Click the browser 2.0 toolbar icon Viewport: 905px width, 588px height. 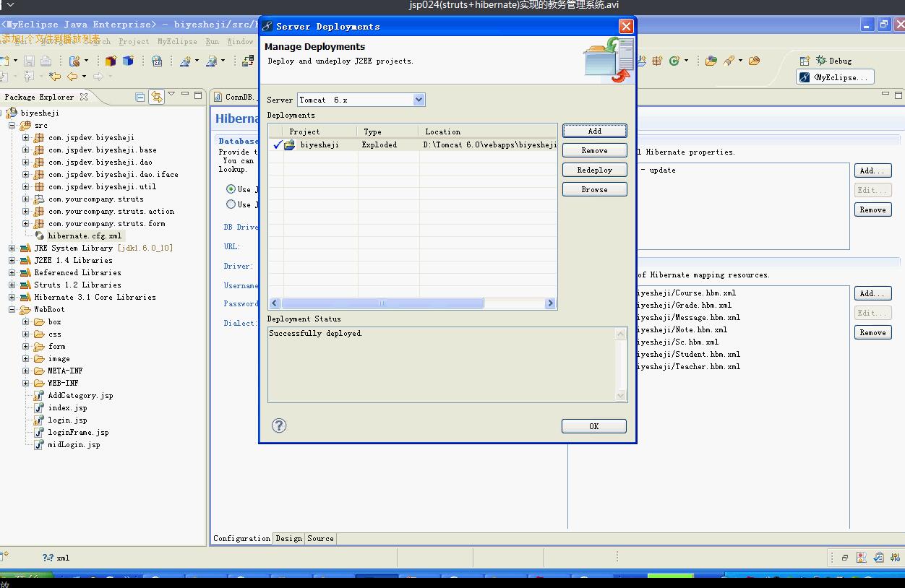pyautogui.click(x=157, y=61)
